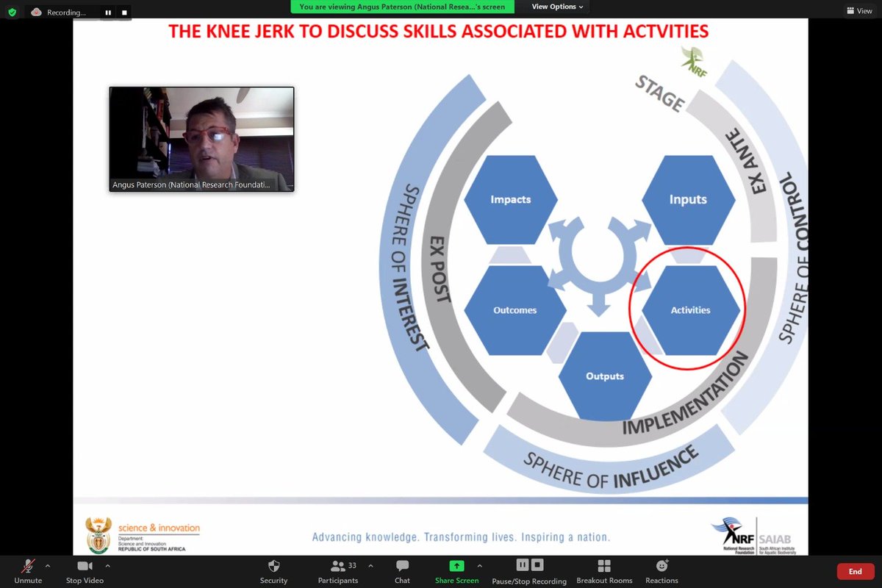The image size is (882, 588).
Task: Click the Inputs hexagon on slide
Action: point(688,199)
